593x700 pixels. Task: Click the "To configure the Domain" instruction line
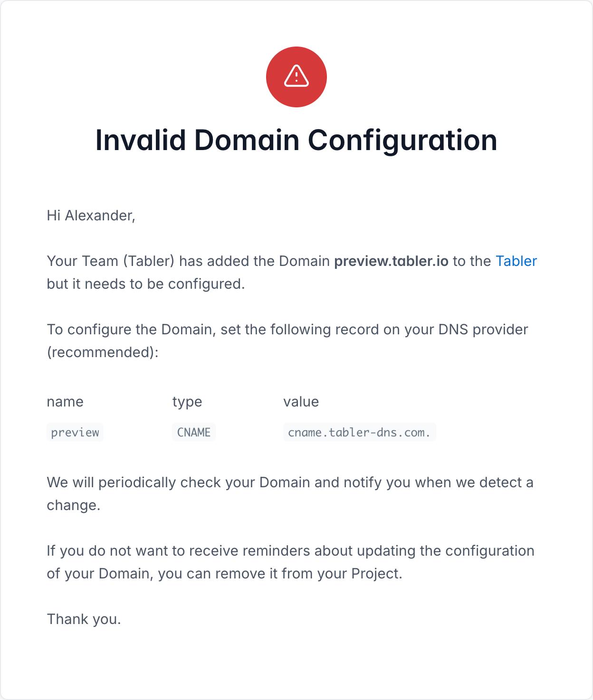pos(287,330)
